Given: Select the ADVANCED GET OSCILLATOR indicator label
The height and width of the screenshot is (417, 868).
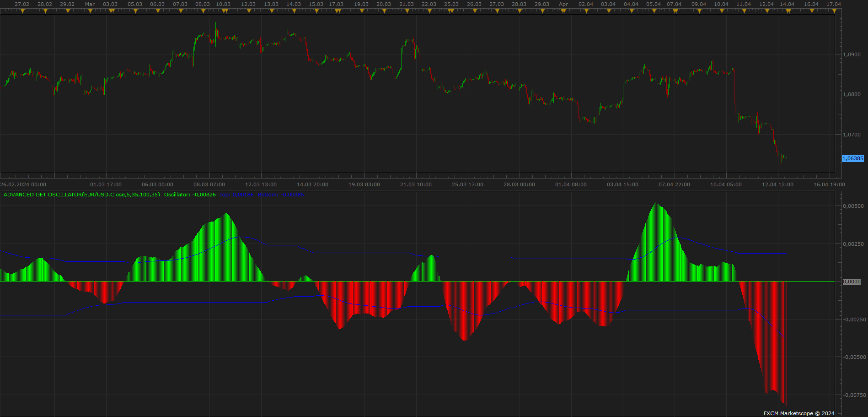Looking at the screenshot, I should (82, 195).
